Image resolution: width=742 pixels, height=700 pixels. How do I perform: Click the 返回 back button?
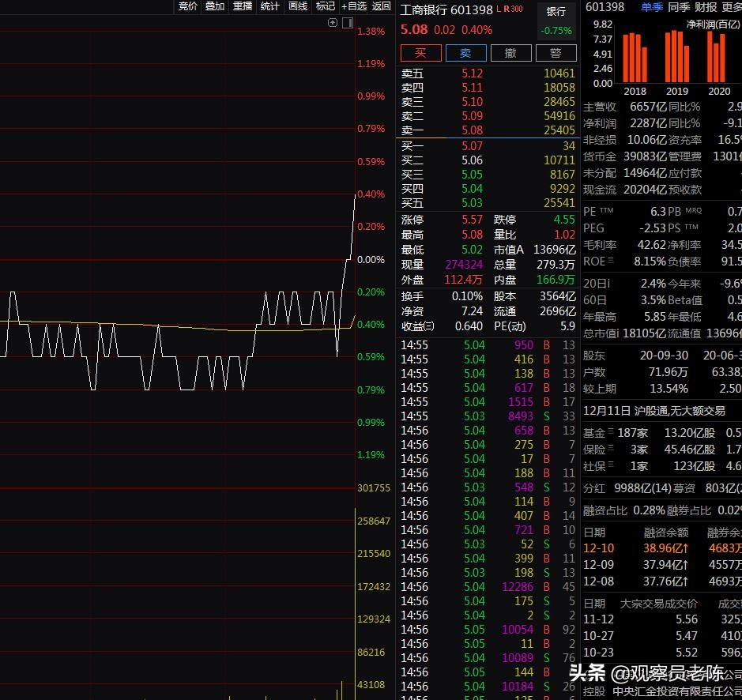[382, 6]
